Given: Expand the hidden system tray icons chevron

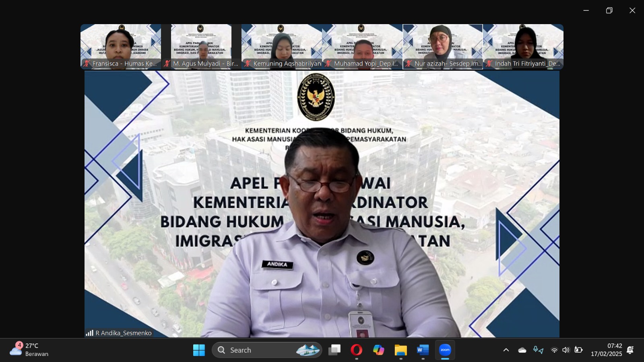Looking at the screenshot, I should [506, 350].
